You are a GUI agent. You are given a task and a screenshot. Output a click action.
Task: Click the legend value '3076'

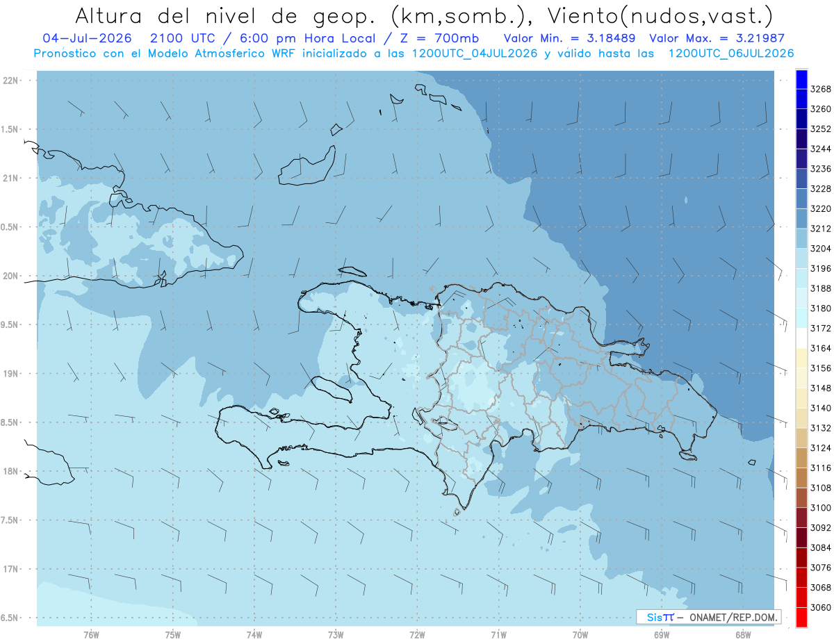click(x=821, y=568)
